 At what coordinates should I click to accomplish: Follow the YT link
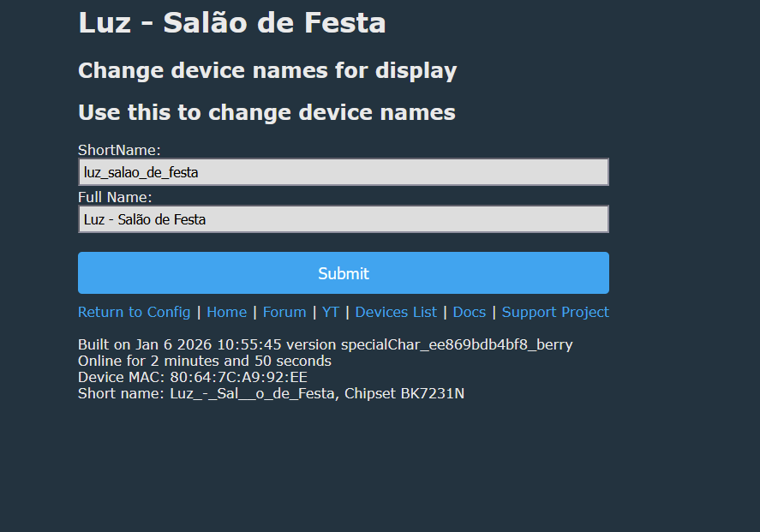[x=331, y=312]
